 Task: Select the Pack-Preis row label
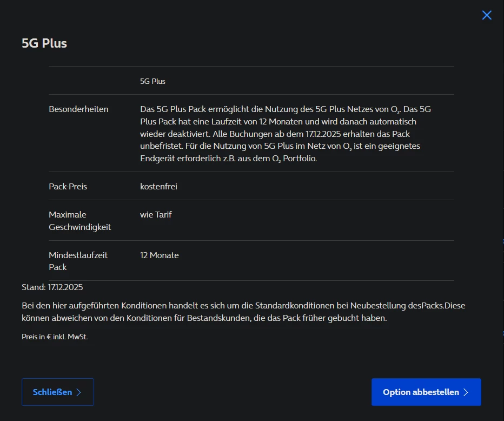coord(68,187)
